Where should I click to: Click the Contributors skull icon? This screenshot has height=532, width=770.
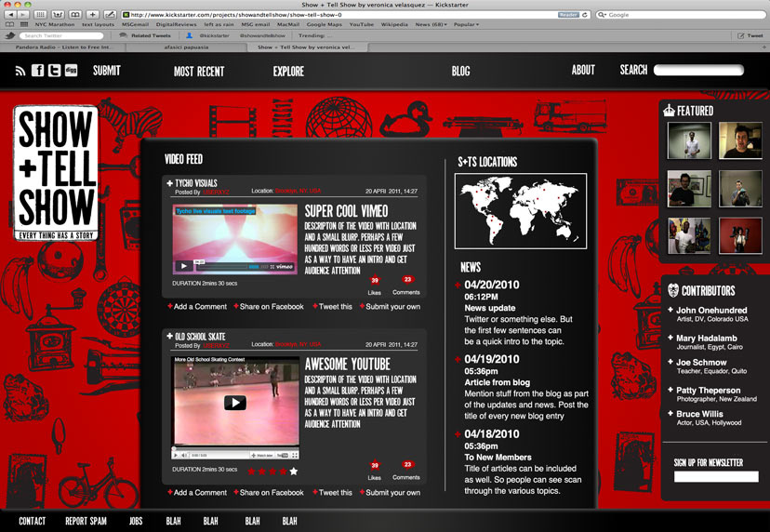pyautogui.click(x=672, y=290)
